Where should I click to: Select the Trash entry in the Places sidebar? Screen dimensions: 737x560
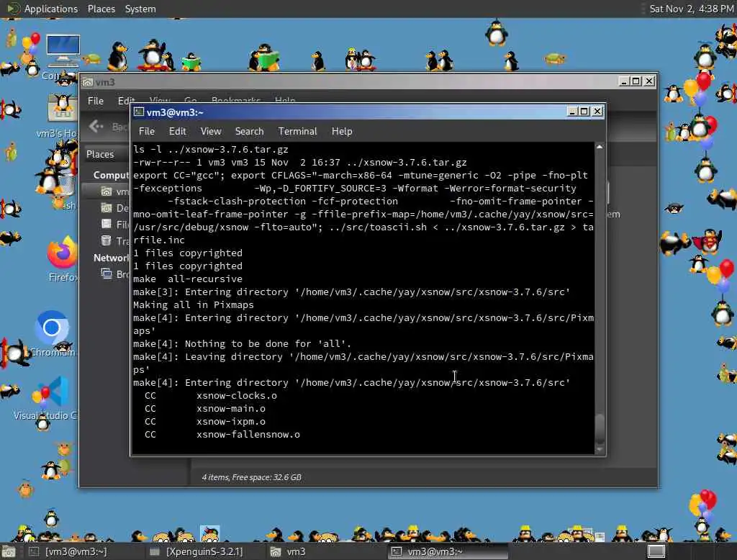[x=116, y=240]
